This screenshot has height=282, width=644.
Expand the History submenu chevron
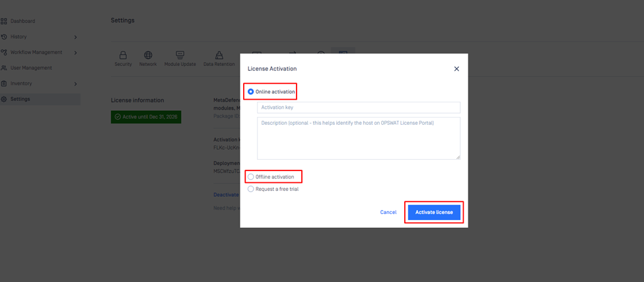(x=75, y=37)
